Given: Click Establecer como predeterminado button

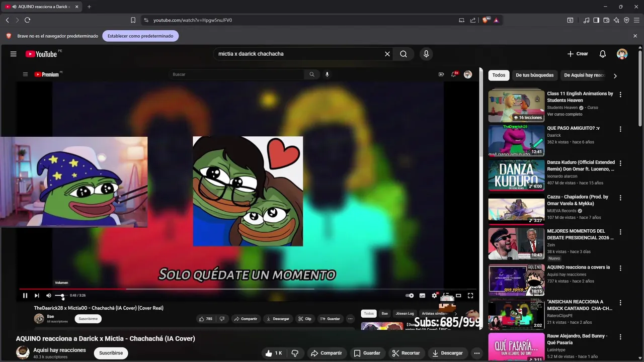Looking at the screenshot, I should click(x=140, y=36).
